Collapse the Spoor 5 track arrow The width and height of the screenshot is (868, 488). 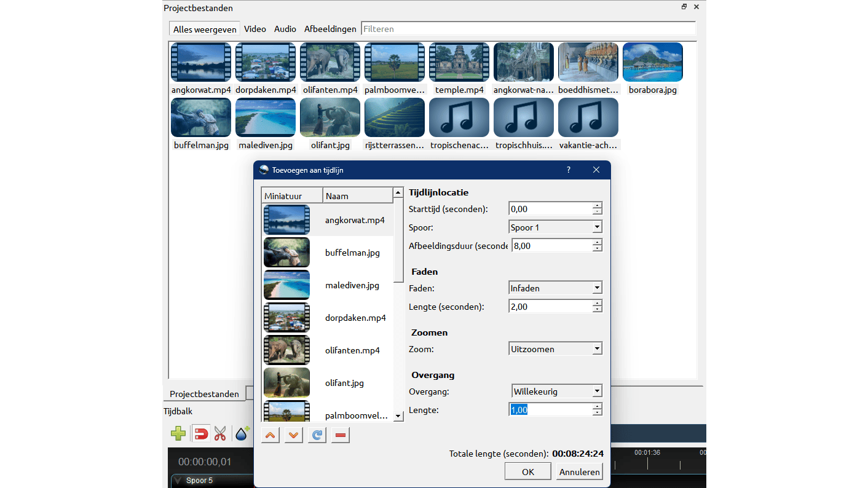pos(178,481)
